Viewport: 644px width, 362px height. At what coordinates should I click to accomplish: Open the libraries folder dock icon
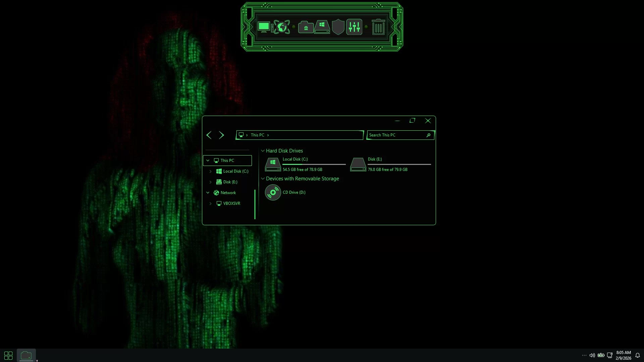tap(306, 27)
